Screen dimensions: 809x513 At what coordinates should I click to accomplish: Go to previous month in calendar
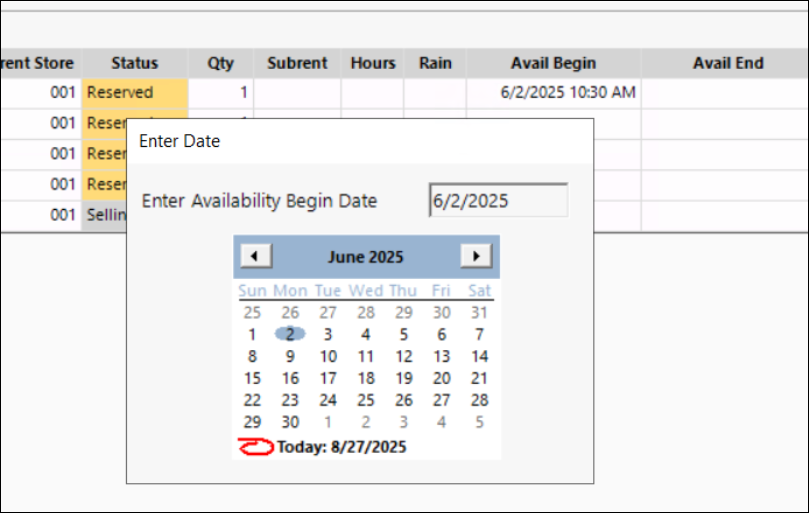[256, 256]
